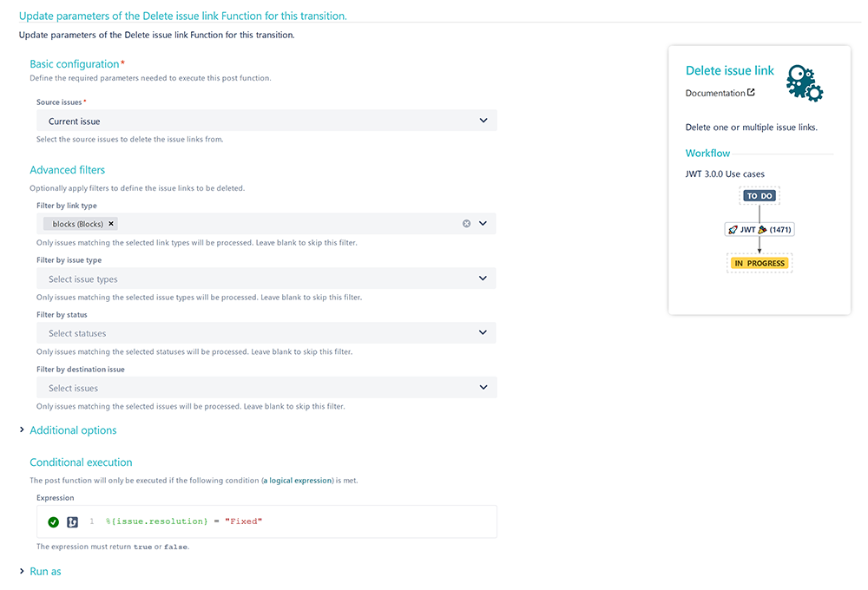The height and width of the screenshot is (590, 868).
Task: Clear all selected link types
Action: (467, 224)
